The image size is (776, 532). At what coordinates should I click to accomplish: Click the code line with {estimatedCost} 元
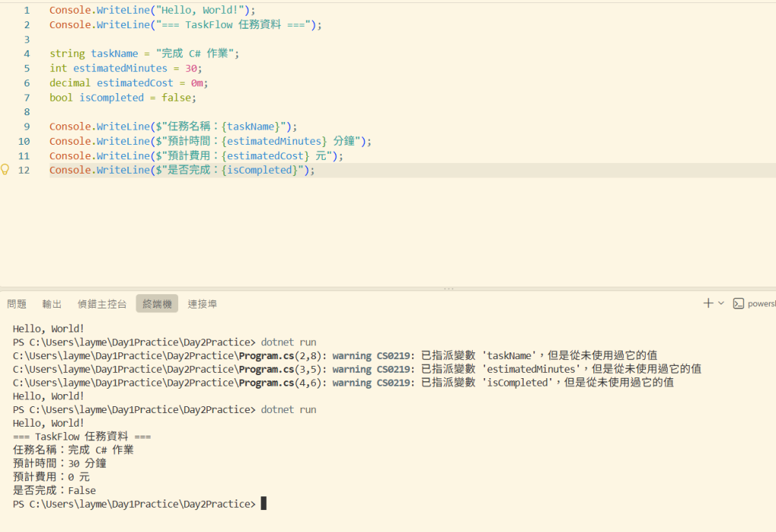coord(196,156)
